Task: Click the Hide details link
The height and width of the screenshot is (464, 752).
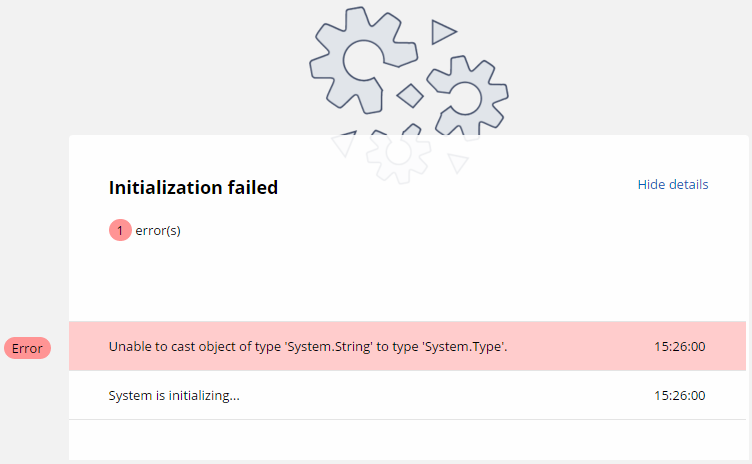Action: 672,185
